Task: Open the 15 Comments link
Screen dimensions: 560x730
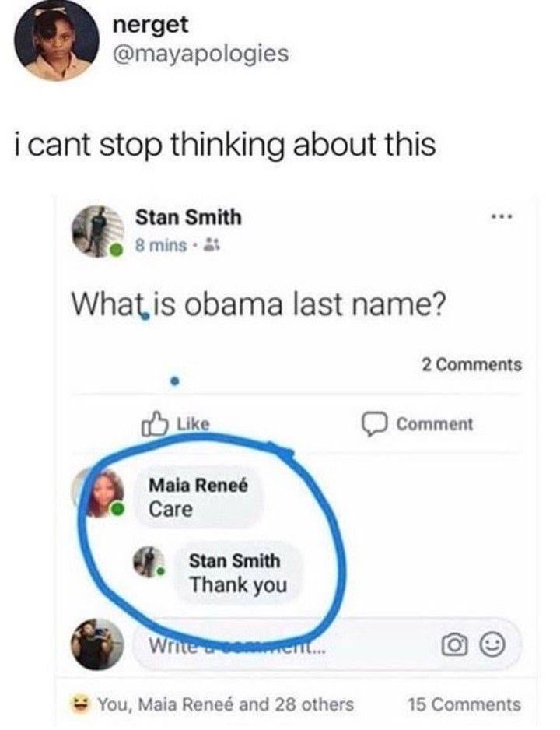Action: (x=464, y=704)
